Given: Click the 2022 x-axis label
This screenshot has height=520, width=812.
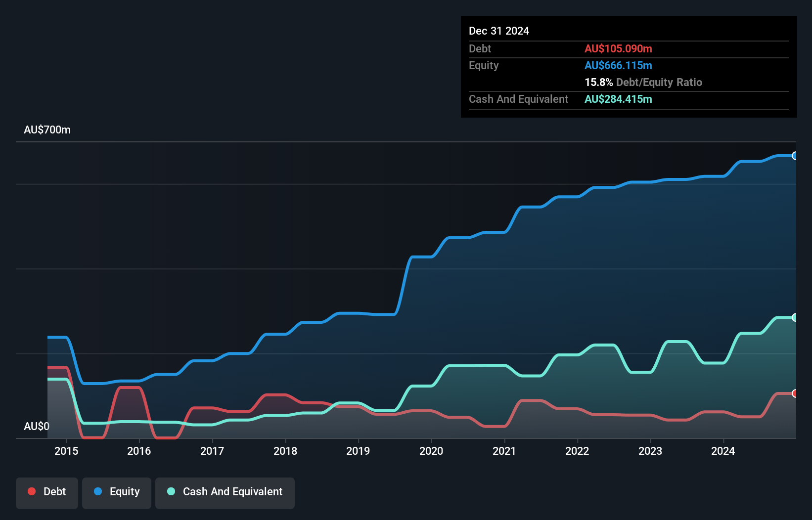Looking at the screenshot, I should [577, 451].
